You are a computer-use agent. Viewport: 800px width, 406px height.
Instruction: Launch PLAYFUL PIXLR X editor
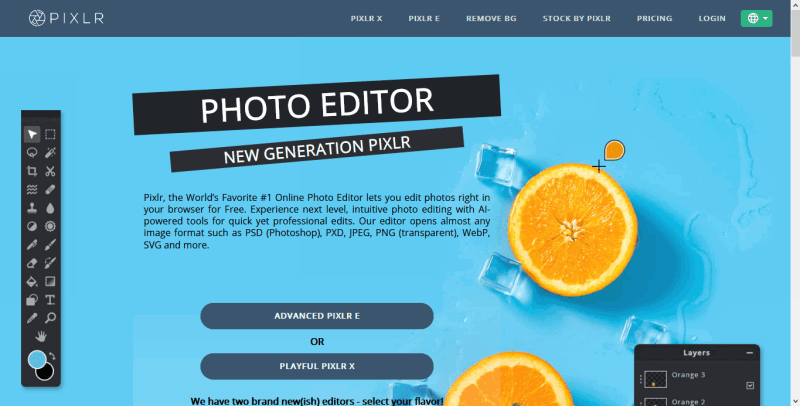(x=317, y=366)
